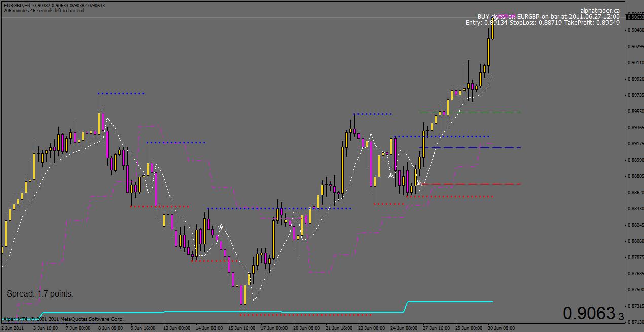Click the 0.88620 price axis label
644x332 pixels.
[x=635, y=192]
